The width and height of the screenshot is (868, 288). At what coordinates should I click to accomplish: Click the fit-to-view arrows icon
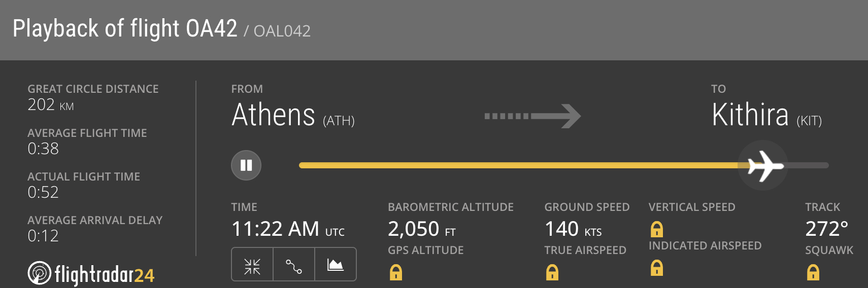coord(252,266)
